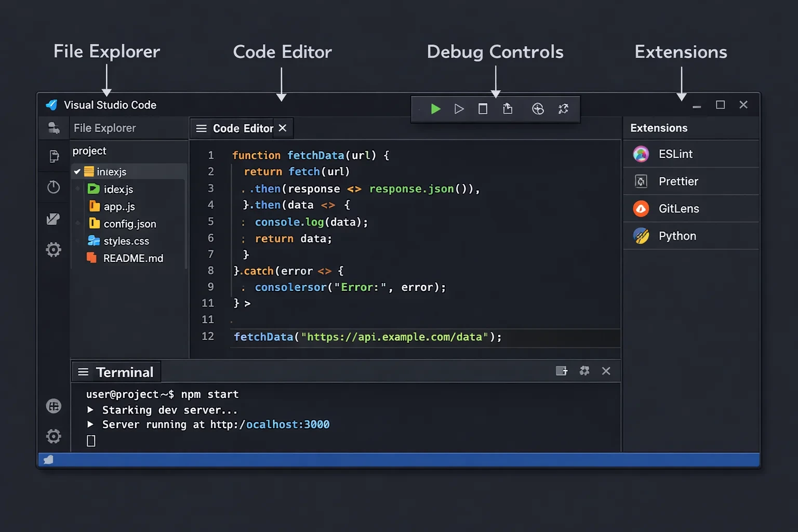798x532 pixels.
Task: Click the status bar icon at bottom left
Action: click(48, 460)
